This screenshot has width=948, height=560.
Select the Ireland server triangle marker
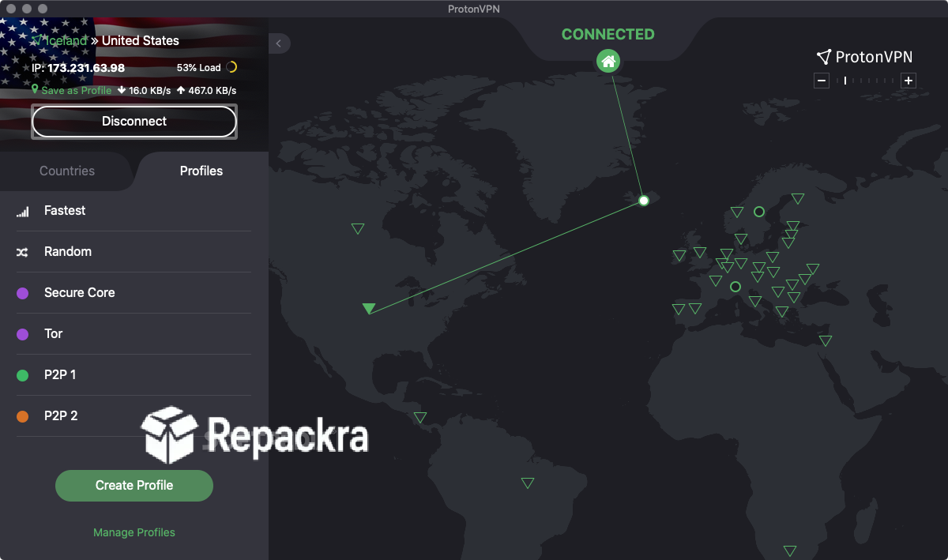pyautogui.click(x=679, y=255)
